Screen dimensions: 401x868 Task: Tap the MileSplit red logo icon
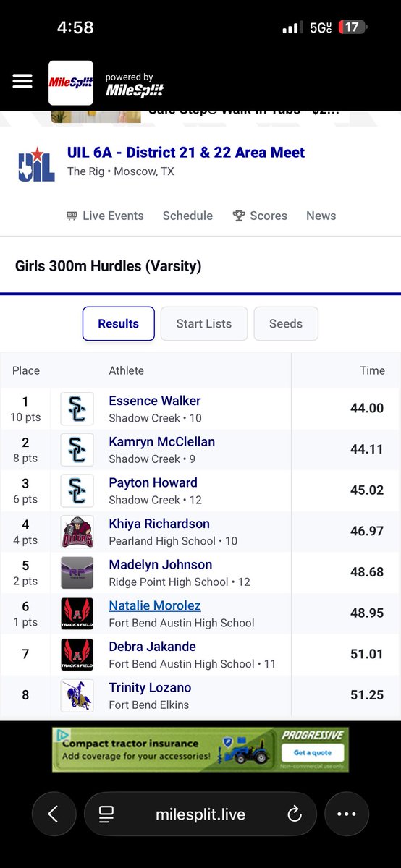71,83
